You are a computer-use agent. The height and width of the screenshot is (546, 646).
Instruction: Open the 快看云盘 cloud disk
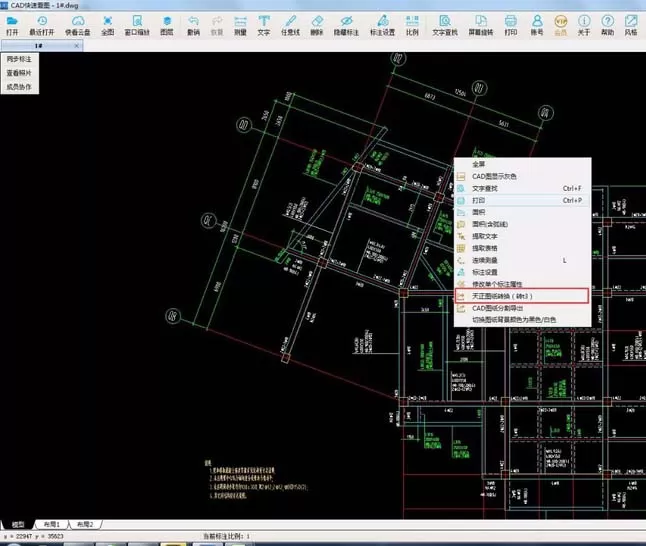[77, 25]
